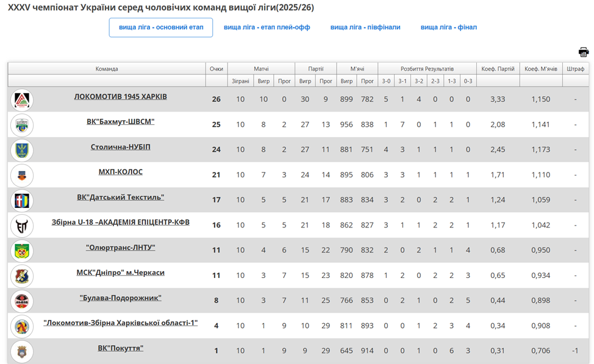Click the Академія Епіцентр-КФВ bull logo
Viewport: 594px width, 364px height.
point(22,226)
